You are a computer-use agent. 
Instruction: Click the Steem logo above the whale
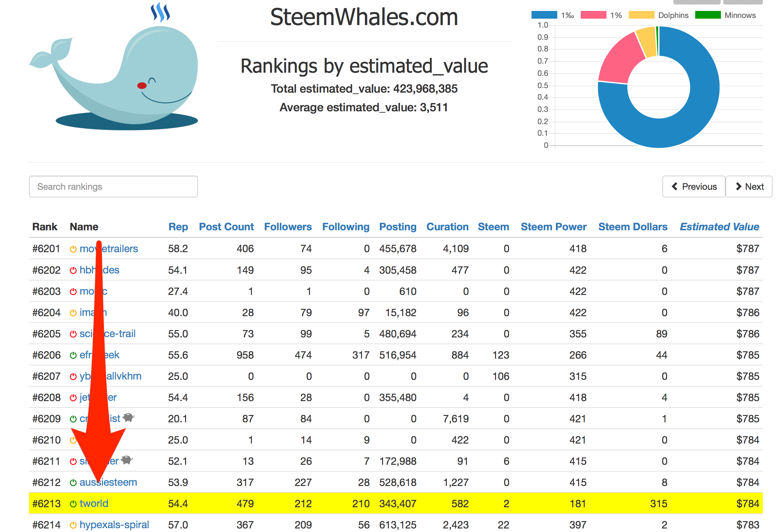(x=161, y=12)
